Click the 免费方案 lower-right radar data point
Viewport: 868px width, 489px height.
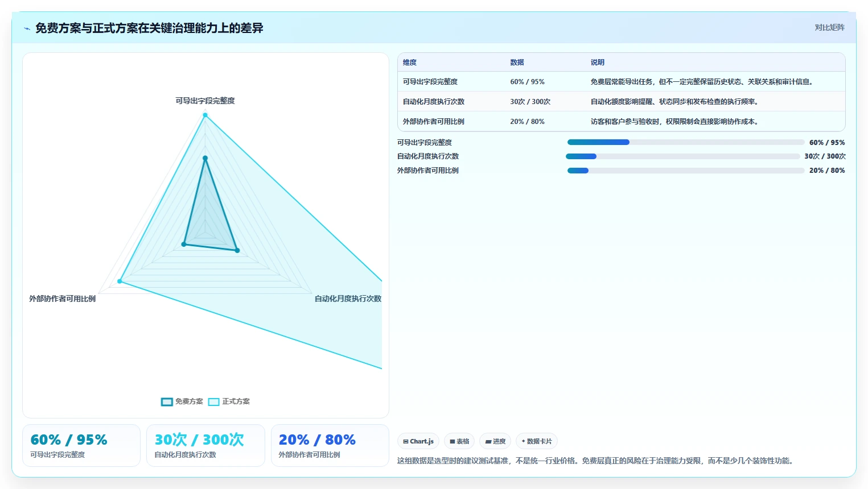[x=237, y=250]
